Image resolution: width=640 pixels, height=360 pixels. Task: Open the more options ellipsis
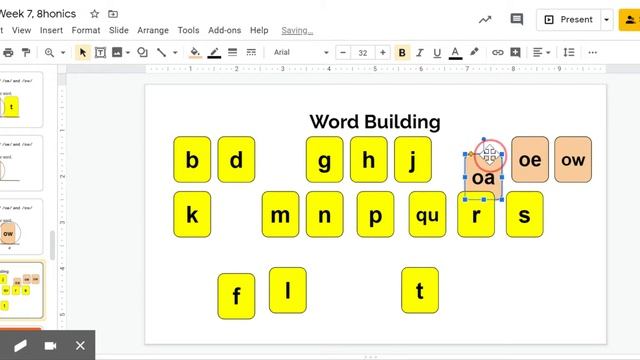pyautogui.click(x=593, y=52)
